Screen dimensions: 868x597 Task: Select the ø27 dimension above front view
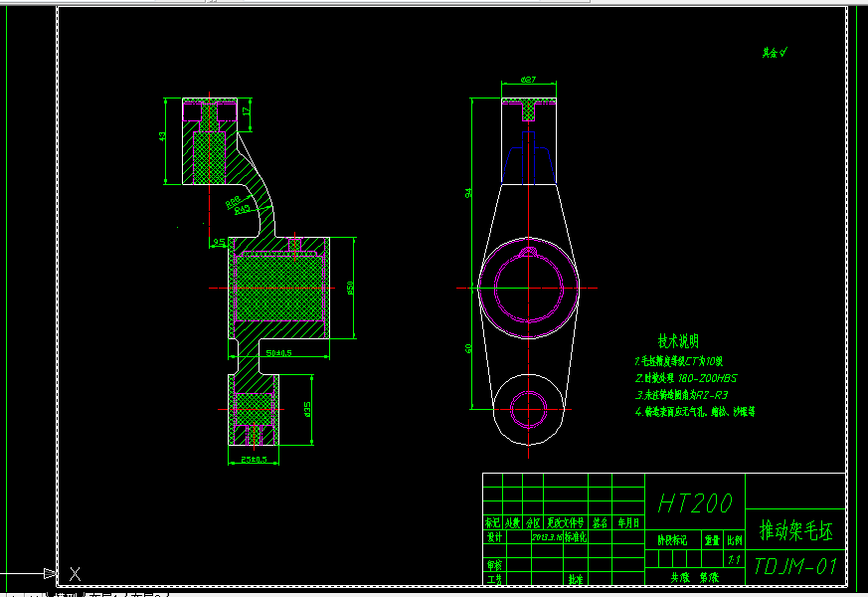click(x=528, y=80)
